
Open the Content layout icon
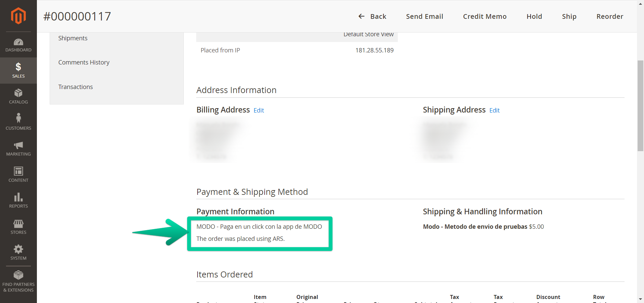[18, 171]
